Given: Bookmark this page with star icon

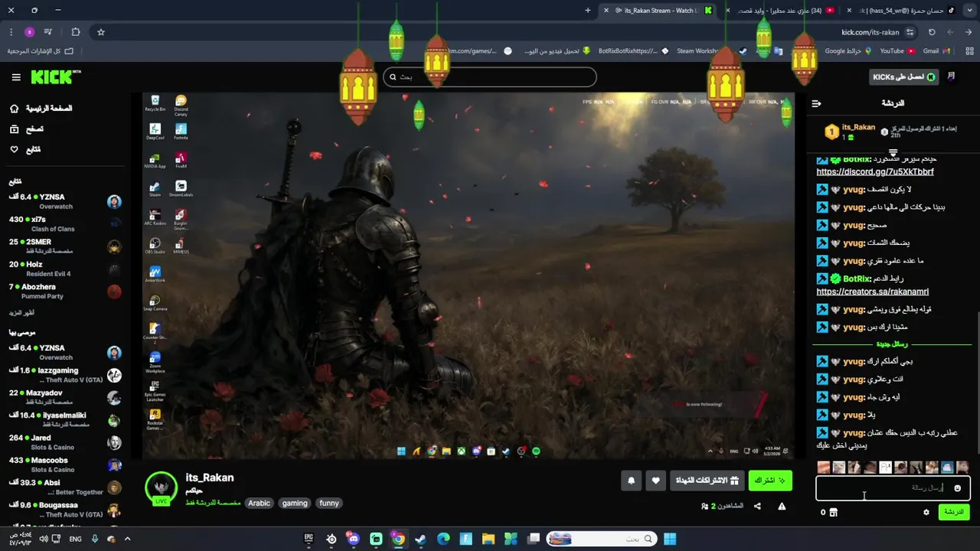Looking at the screenshot, I should tap(100, 32).
